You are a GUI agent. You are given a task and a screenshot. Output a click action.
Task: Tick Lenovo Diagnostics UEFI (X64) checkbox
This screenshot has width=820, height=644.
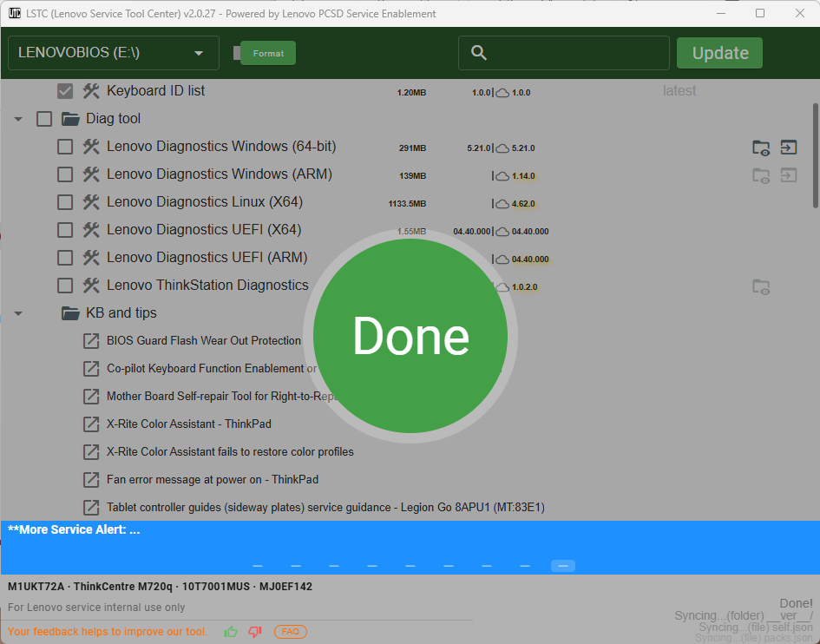click(x=65, y=230)
